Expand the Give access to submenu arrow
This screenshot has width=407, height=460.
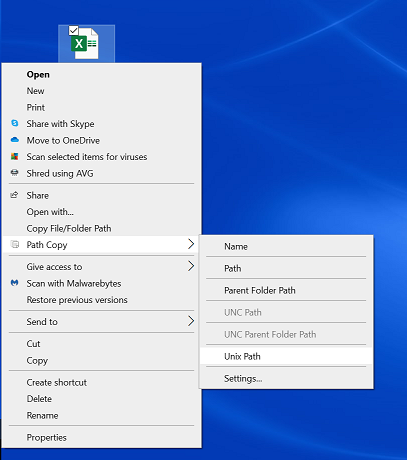191,266
